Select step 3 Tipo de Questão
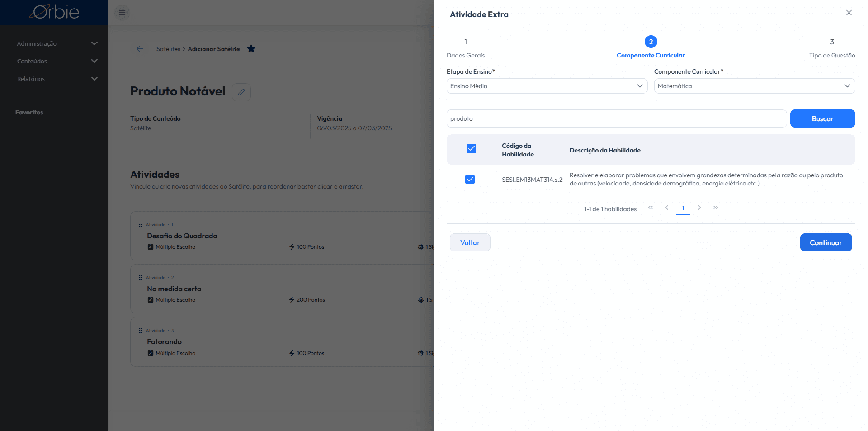Screen dimensions: 868x431 832,47
